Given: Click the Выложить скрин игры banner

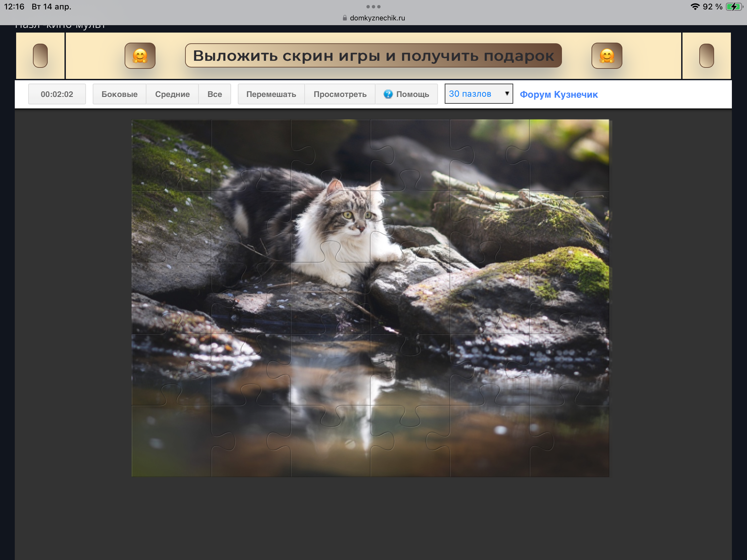Looking at the screenshot, I should pos(373,56).
